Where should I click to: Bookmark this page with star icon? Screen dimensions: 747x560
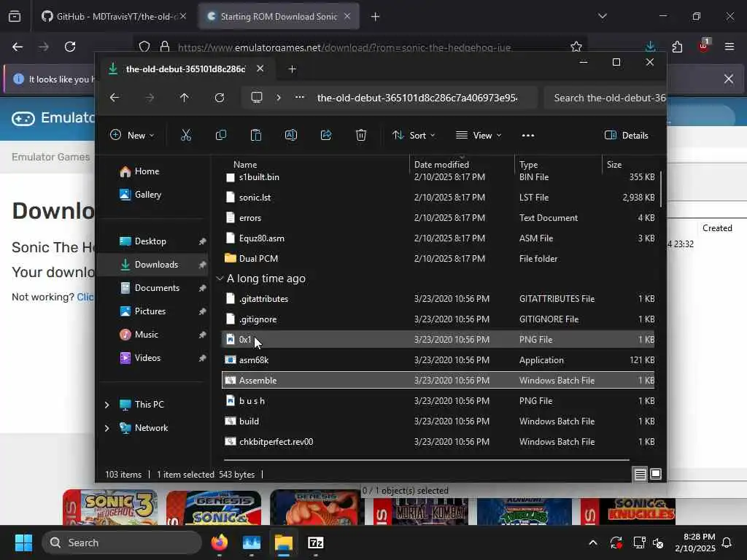[576, 47]
